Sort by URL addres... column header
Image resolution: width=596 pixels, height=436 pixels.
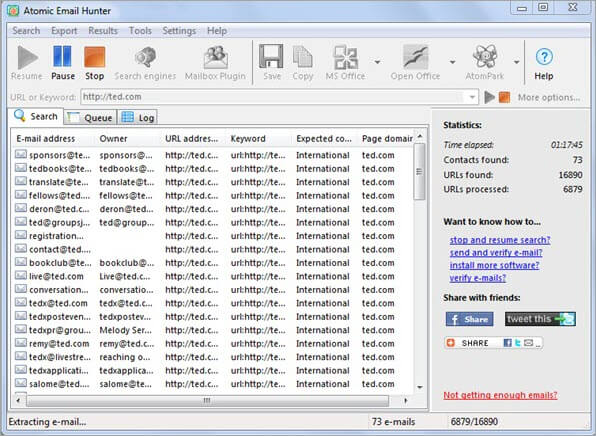coord(194,139)
